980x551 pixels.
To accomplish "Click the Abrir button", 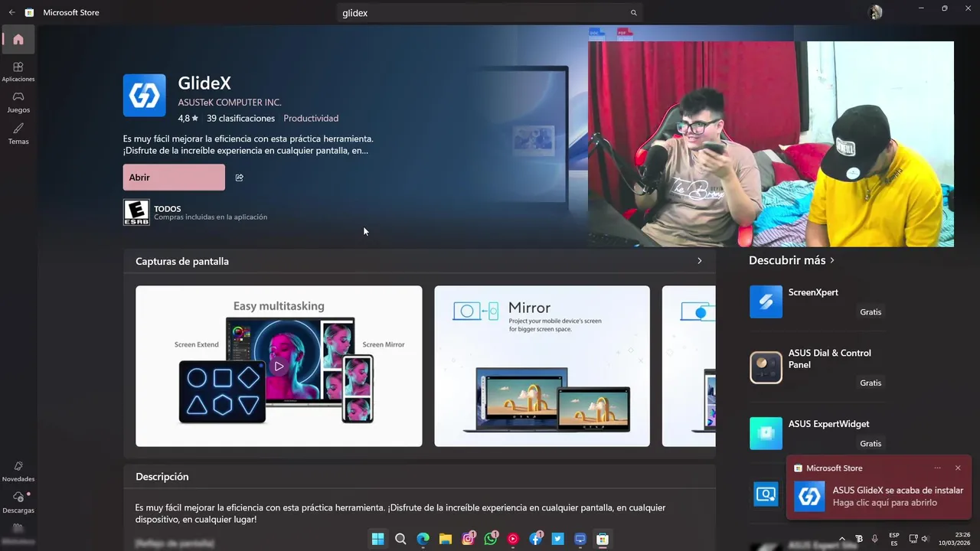I will pos(174,178).
